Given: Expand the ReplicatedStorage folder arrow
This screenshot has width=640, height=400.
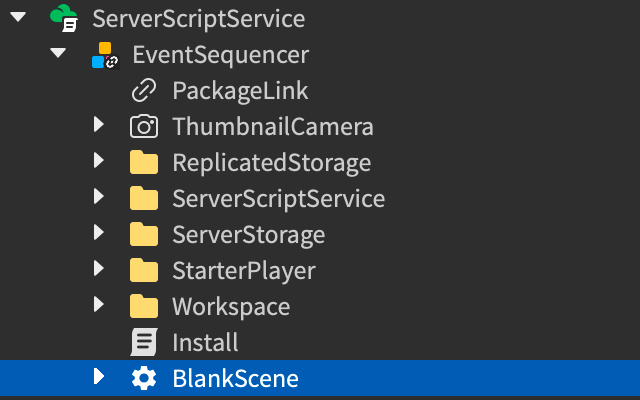Looking at the screenshot, I should (x=98, y=162).
